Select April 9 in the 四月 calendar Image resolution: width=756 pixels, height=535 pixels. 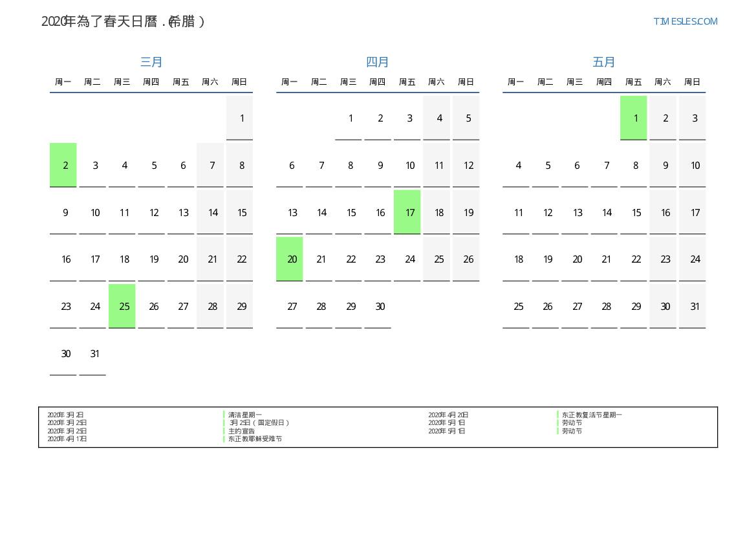[x=378, y=165]
